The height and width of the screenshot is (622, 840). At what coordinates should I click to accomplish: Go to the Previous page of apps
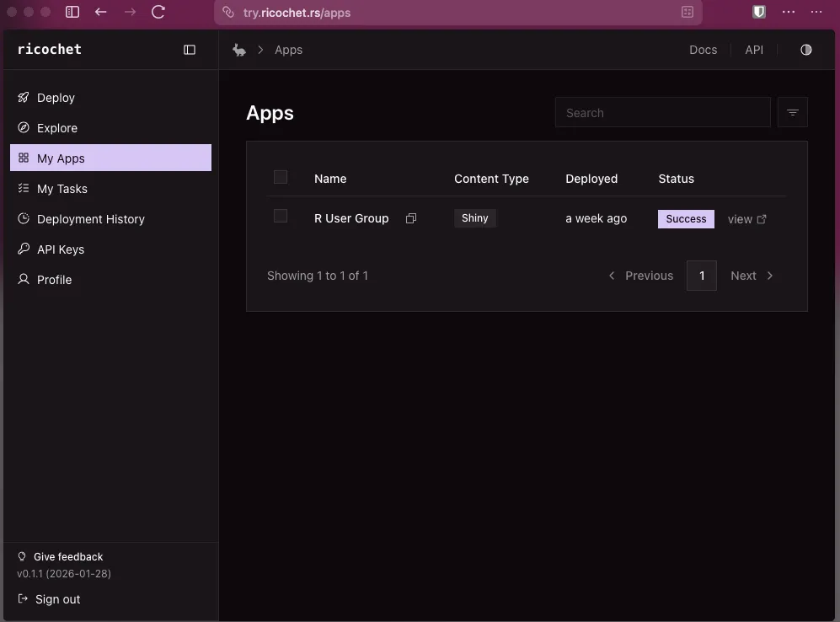pyautogui.click(x=640, y=276)
